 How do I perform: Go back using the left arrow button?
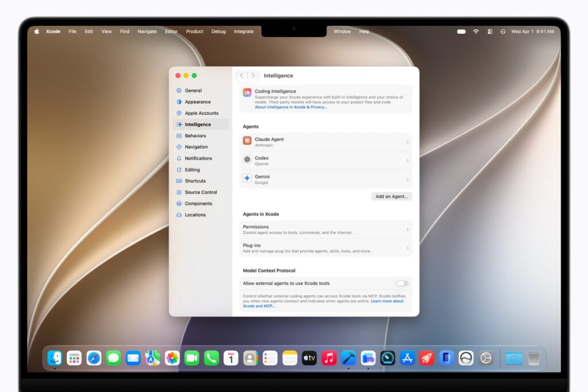click(x=242, y=76)
